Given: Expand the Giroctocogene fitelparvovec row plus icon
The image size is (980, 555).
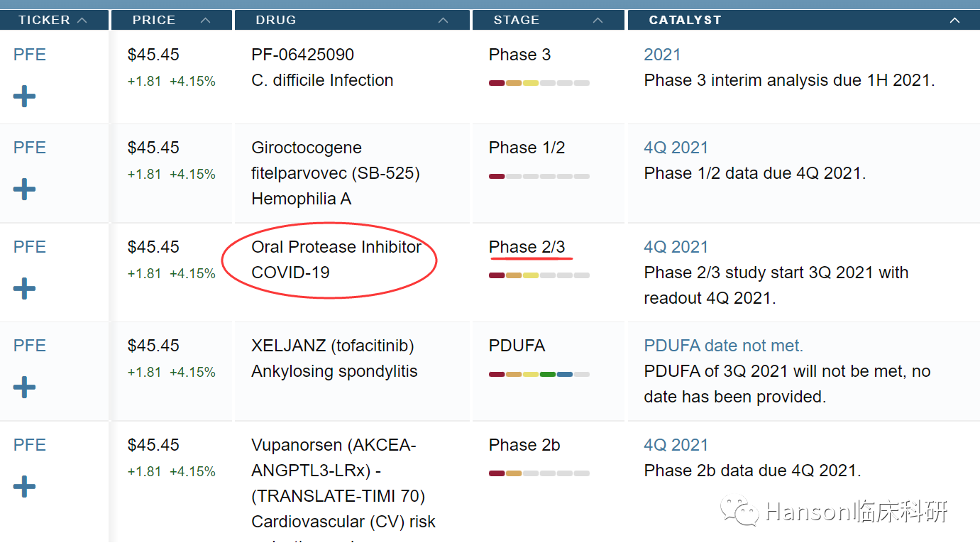Looking at the screenshot, I should [x=24, y=189].
